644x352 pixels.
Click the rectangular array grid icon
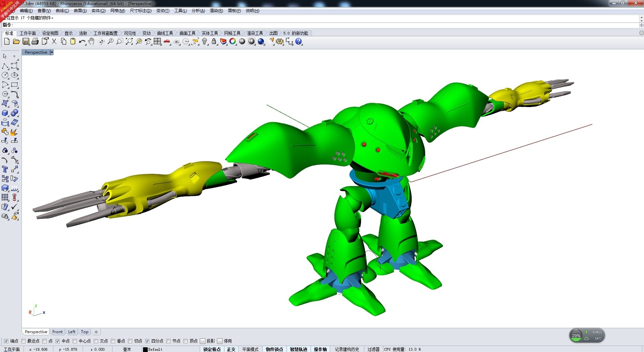[5, 197]
